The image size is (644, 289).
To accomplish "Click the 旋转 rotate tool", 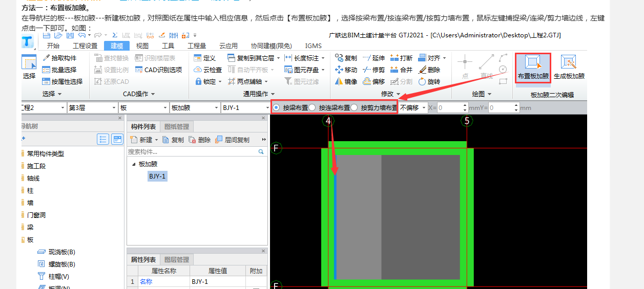I will coord(429,81).
